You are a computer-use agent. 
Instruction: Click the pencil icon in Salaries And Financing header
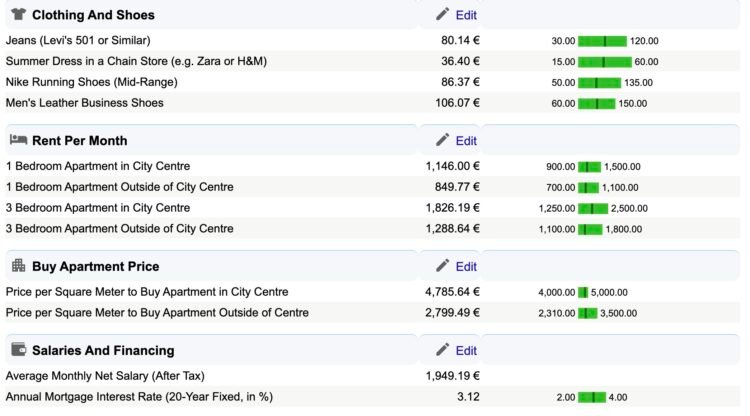click(x=443, y=350)
